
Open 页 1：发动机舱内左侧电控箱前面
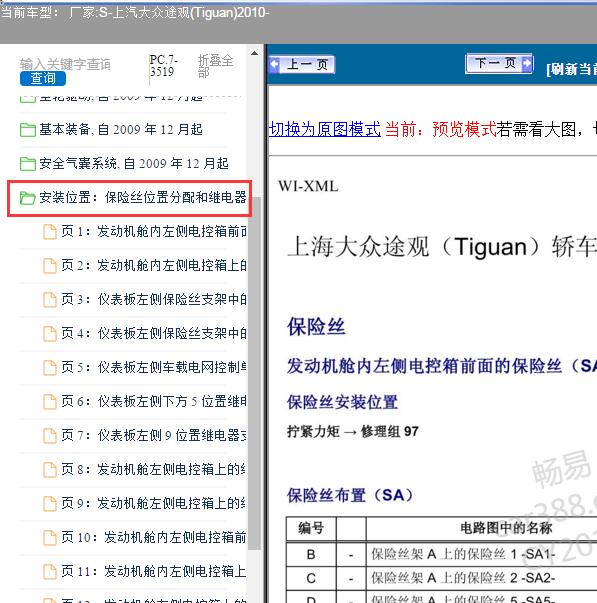click(154, 231)
